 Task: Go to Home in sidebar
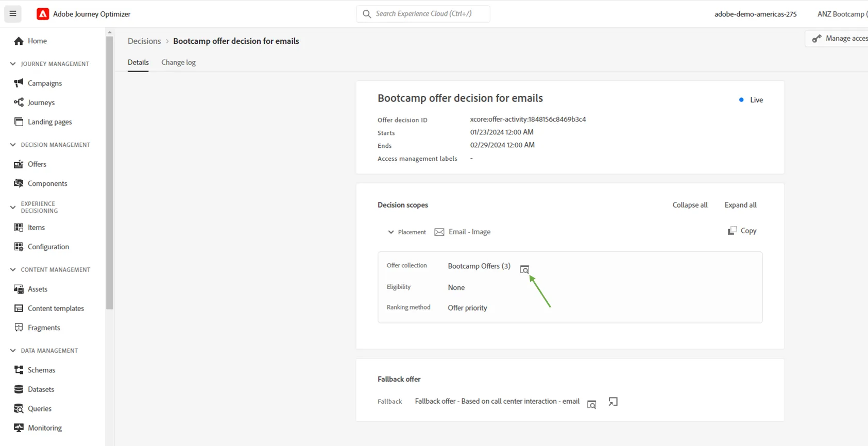37,41
